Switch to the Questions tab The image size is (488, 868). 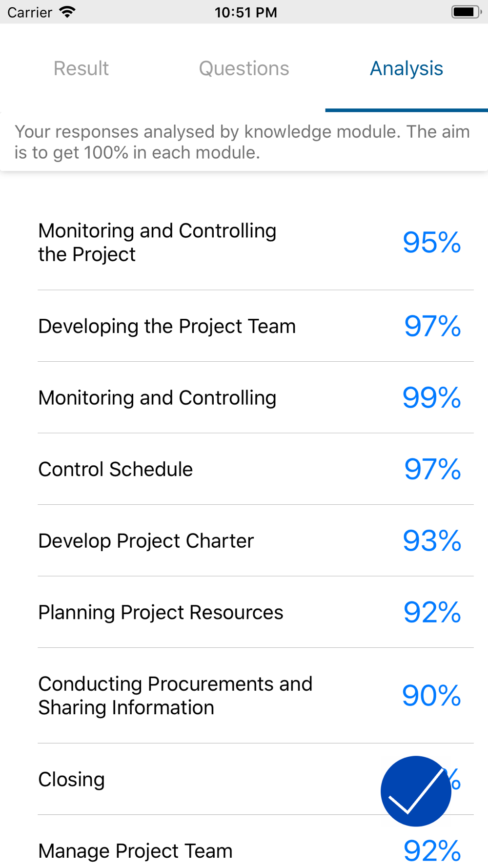tap(244, 68)
